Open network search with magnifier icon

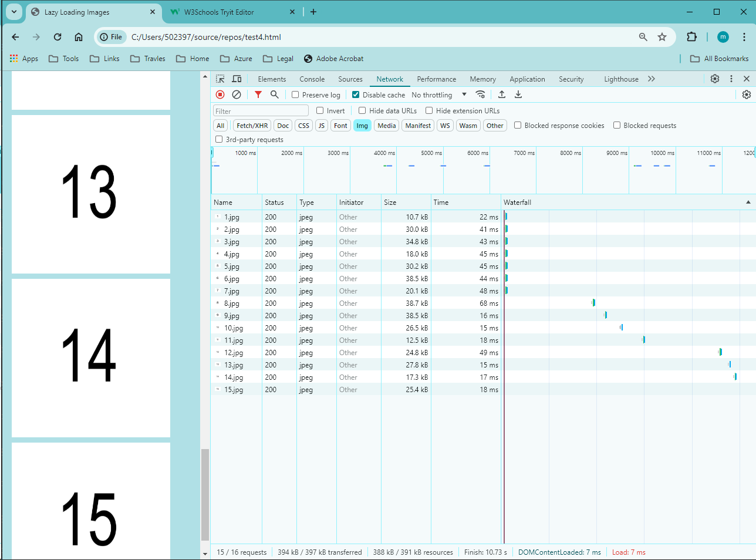click(274, 95)
